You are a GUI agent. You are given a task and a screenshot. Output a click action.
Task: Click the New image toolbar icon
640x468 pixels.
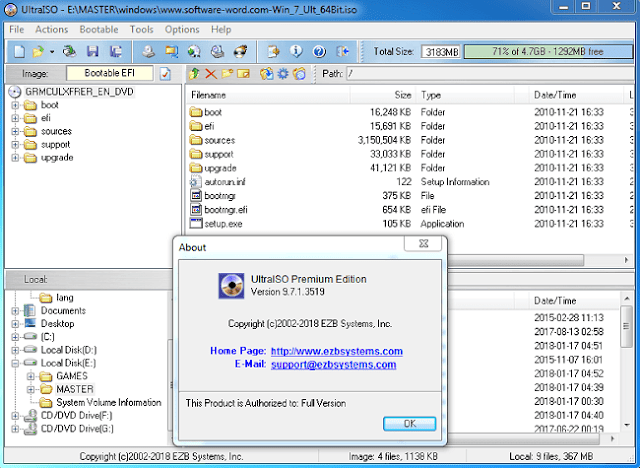click(19, 52)
